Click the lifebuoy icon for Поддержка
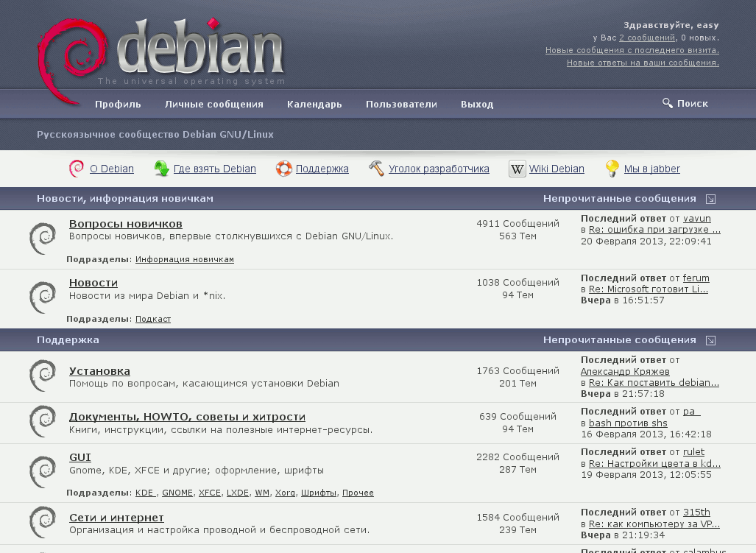756x553 pixels. pyautogui.click(x=284, y=169)
